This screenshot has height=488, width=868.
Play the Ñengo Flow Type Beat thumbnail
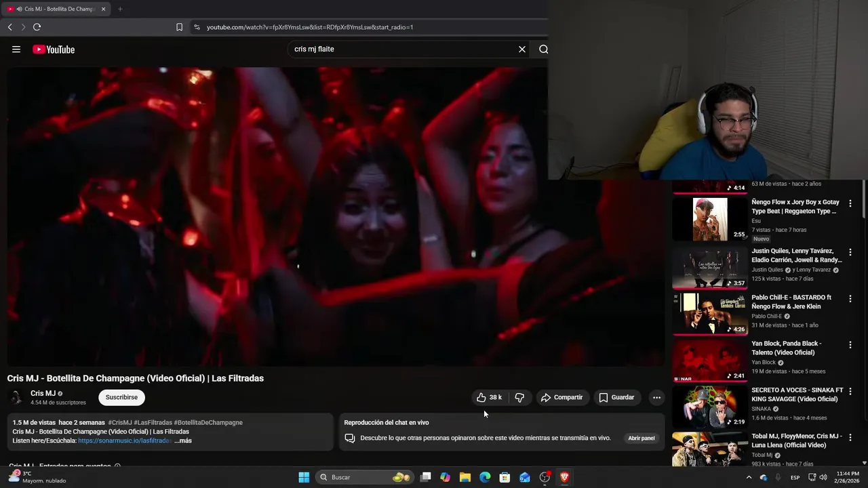pyautogui.click(x=710, y=219)
